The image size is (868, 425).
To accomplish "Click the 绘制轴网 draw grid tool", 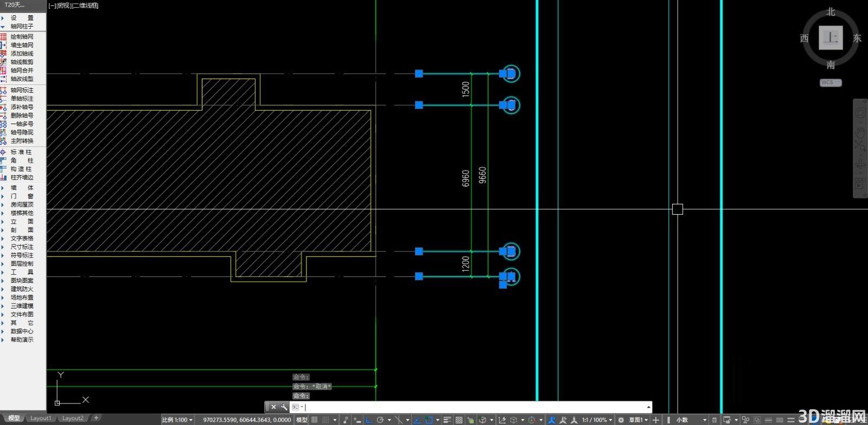I will tap(22, 36).
